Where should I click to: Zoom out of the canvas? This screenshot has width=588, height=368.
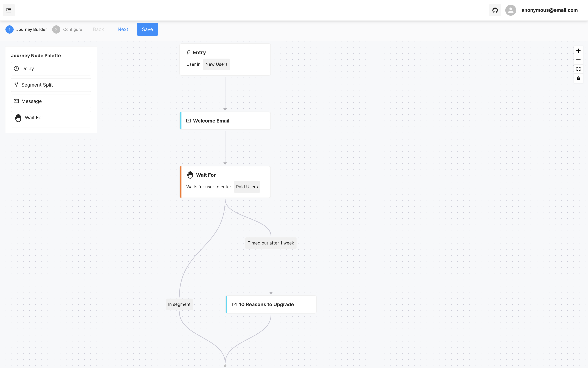click(578, 60)
